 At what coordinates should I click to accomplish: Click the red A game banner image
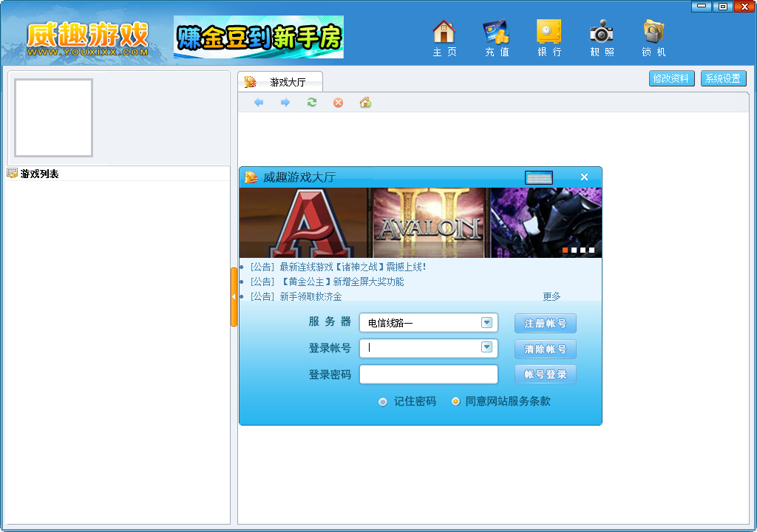pos(304,222)
